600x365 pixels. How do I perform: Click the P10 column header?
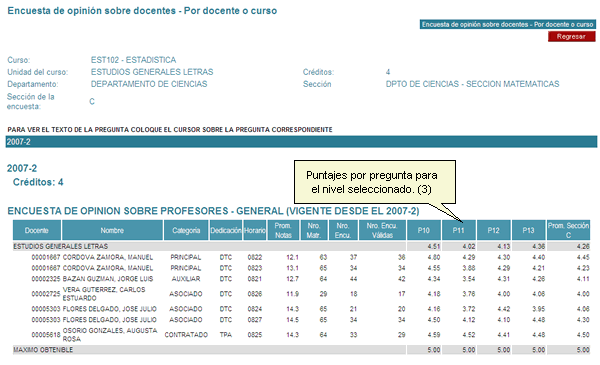pyautogui.click(x=424, y=230)
